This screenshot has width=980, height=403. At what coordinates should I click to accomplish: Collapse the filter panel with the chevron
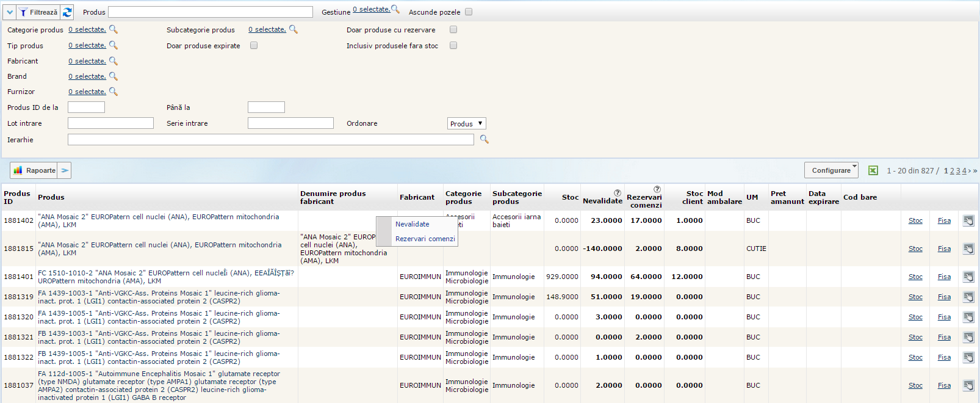click(10, 12)
